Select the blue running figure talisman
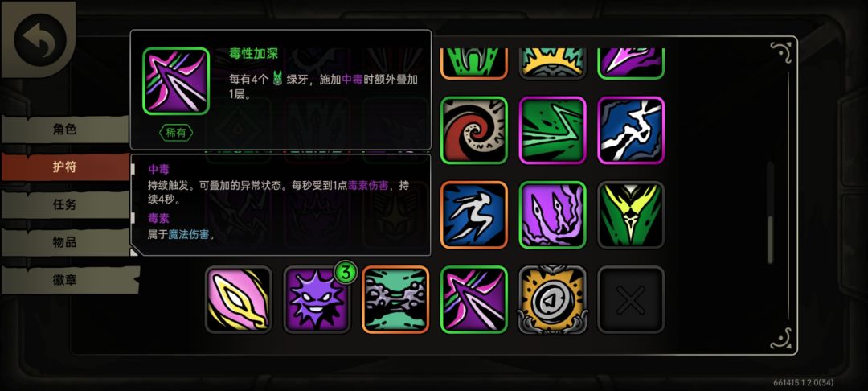Screen dimensions: 868x391 (474, 215)
